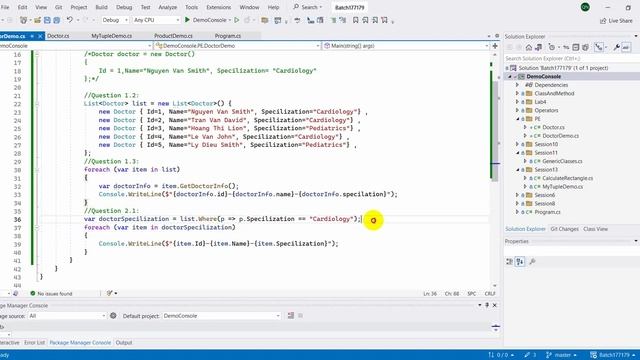The image size is (640, 360).
Task: Click the Home icon in Solution Explorer toolbar
Action: coord(529,47)
